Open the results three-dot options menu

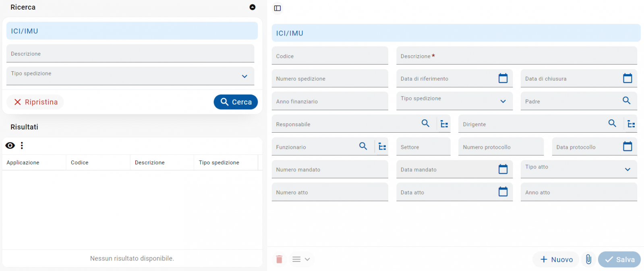(22, 146)
